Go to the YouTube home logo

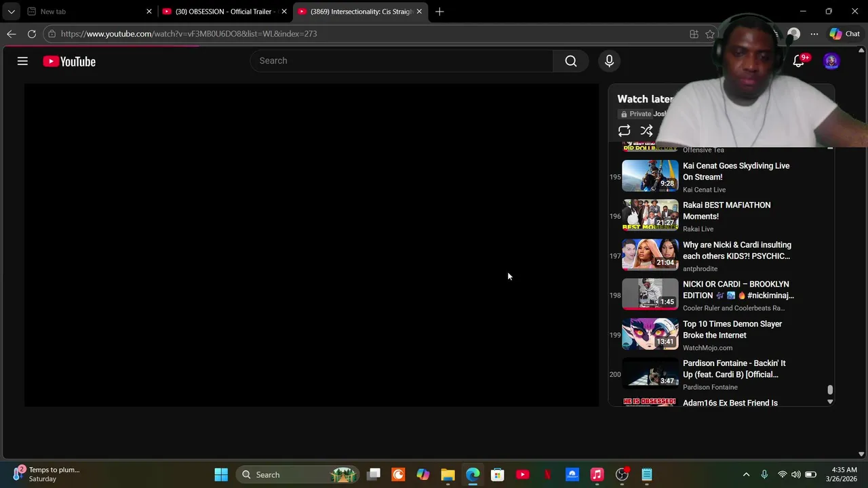69,61
